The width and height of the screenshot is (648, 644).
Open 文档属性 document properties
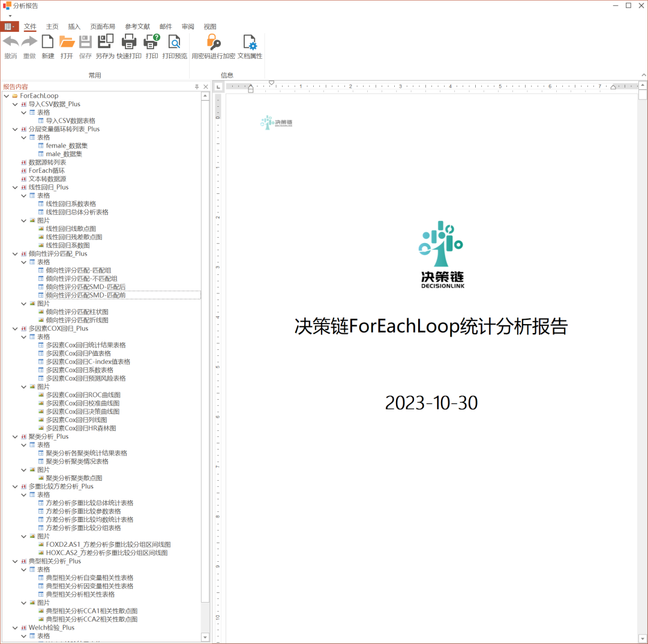coord(250,42)
